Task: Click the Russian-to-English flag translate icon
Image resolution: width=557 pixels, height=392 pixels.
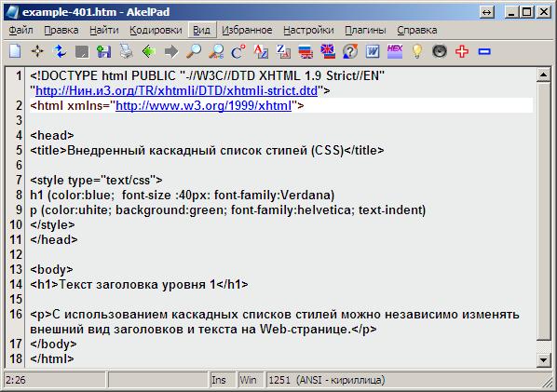Action: tap(306, 52)
